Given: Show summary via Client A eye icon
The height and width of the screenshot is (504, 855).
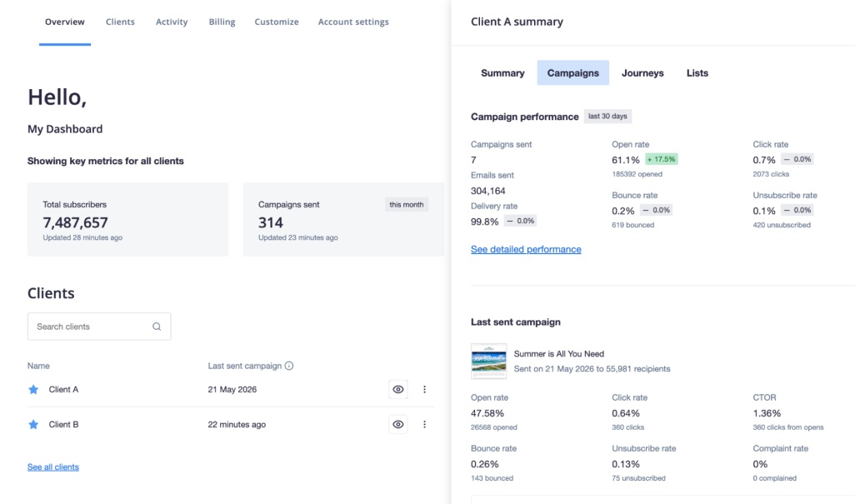Looking at the screenshot, I should (398, 390).
